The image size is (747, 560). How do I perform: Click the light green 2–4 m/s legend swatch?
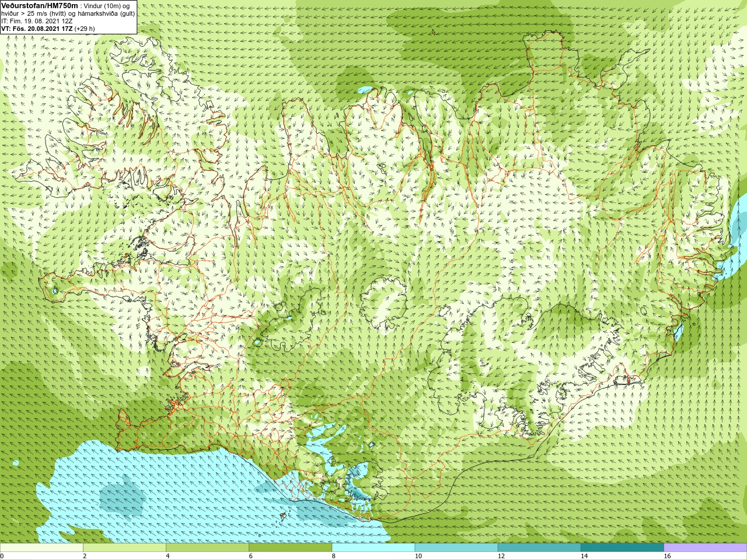tap(124, 548)
